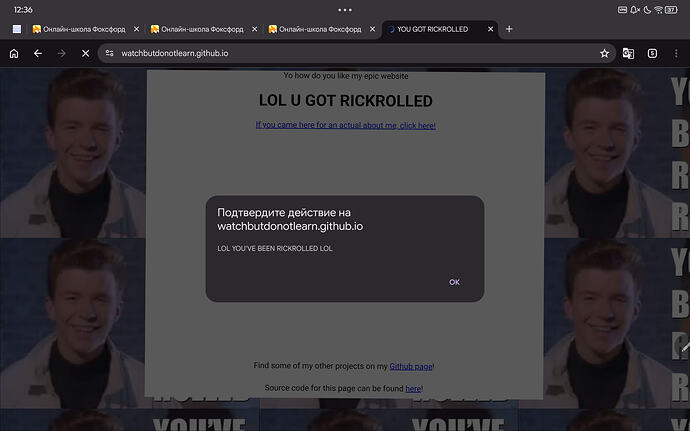The width and height of the screenshot is (690, 431).
Task: Navigate back to previous page
Action: tap(38, 53)
